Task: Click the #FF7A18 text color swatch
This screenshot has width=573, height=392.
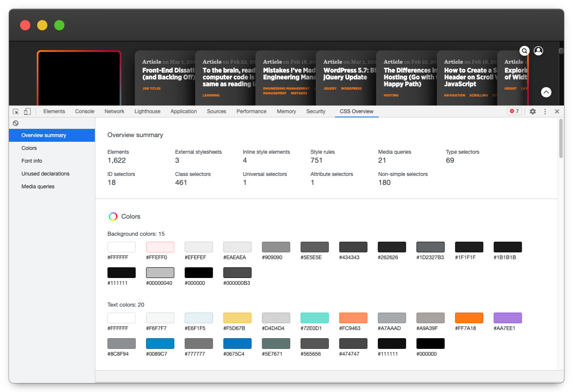Action: 469,318
